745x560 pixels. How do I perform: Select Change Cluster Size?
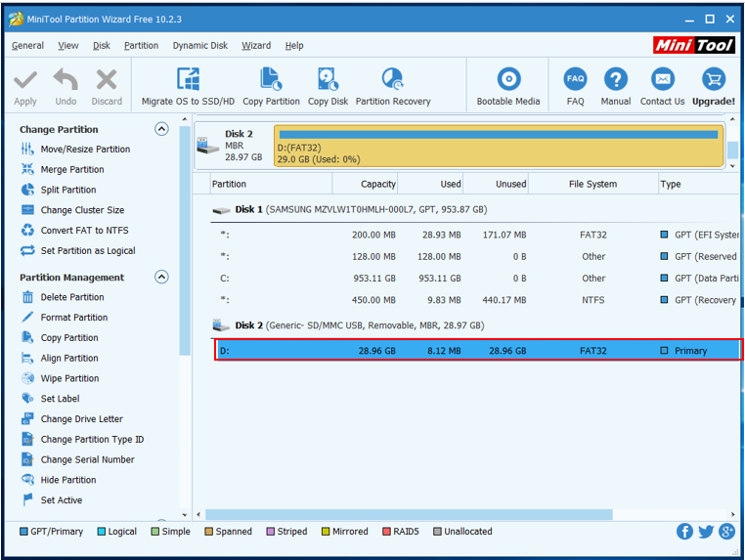[72, 210]
